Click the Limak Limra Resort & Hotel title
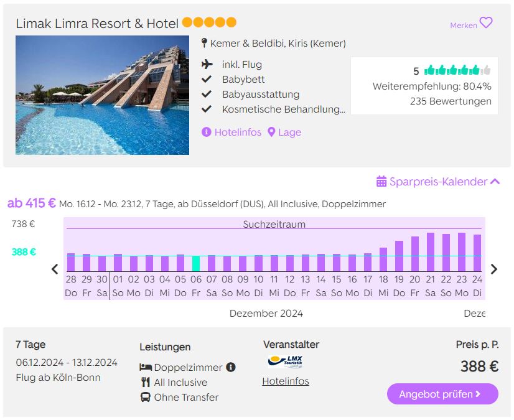The width and height of the screenshot is (514, 420). coord(97,23)
